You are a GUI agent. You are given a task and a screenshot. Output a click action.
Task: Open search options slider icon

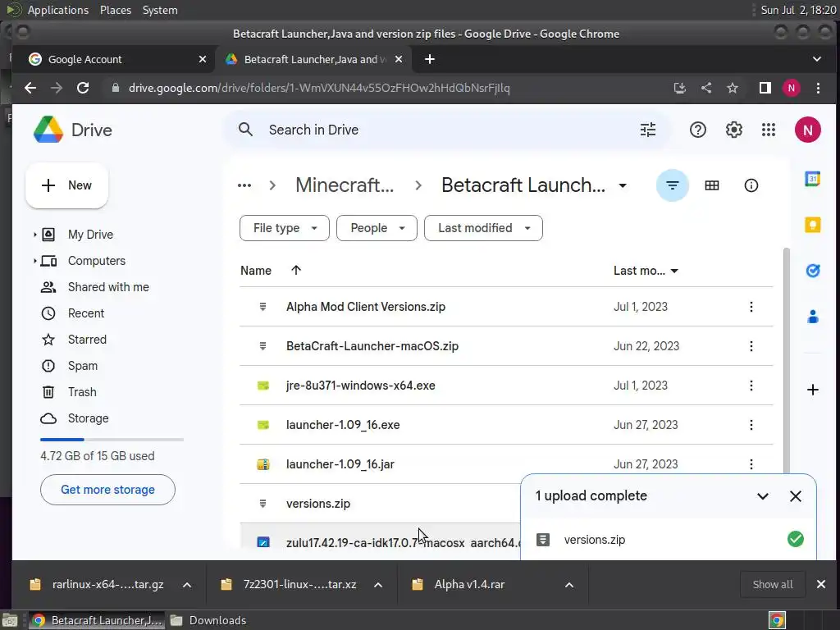click(x=648, y=130)
